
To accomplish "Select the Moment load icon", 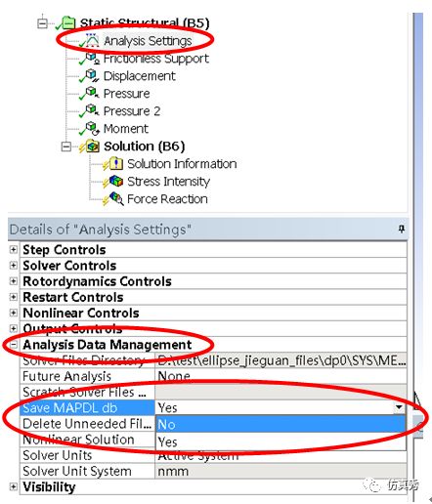I will tap(92, 128).
